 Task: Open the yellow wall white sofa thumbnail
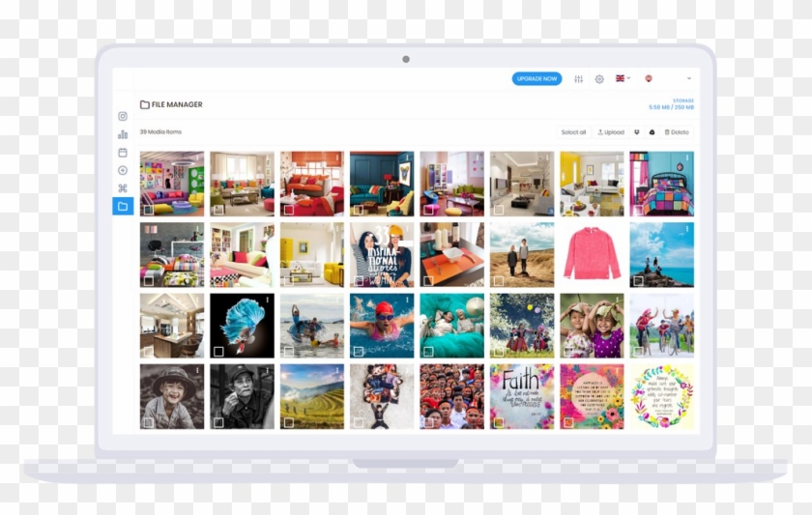point(592,184)
